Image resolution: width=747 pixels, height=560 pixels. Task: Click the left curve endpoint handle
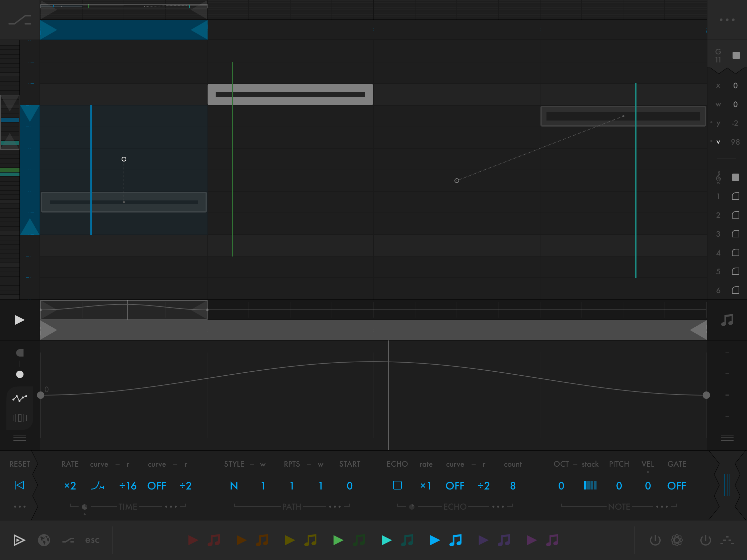pos(41,395)
